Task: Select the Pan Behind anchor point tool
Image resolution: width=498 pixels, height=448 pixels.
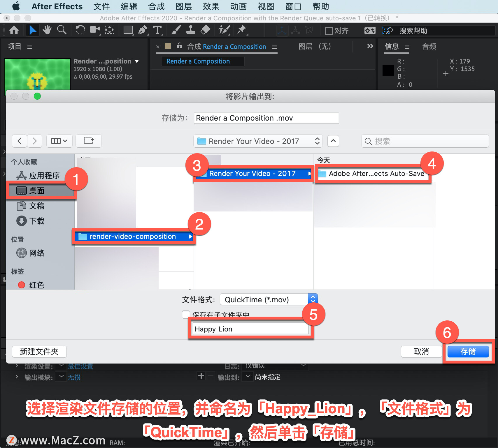Action: tap(110, 30)
